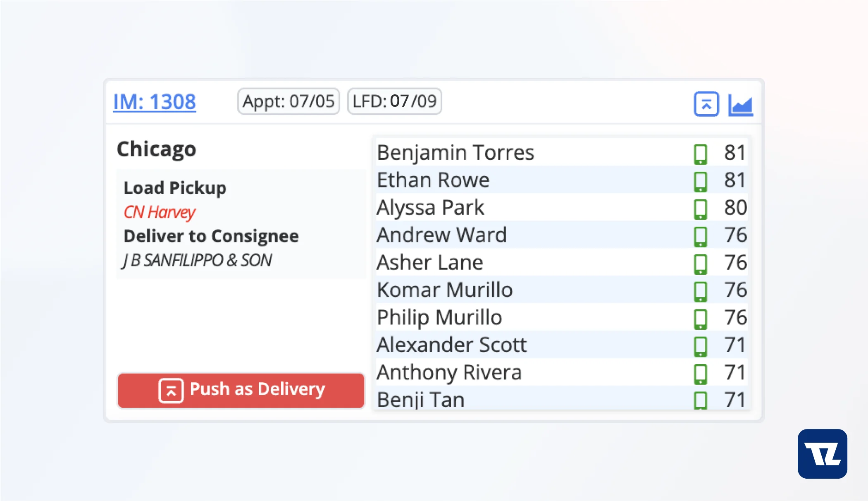
Task: Open the IM: 1308 link
Action: coord(155,102)
